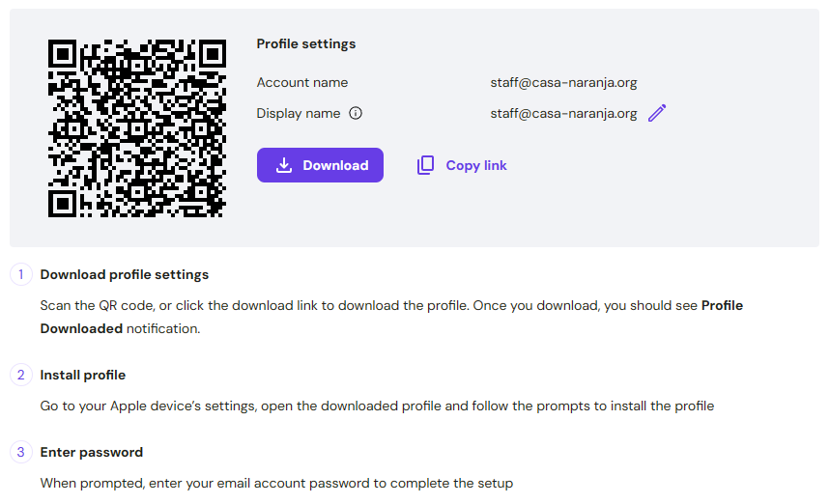The height and width of the screenshot is (504, 830).
Task: Click the Account name label
Action: [x=302, y=82]
